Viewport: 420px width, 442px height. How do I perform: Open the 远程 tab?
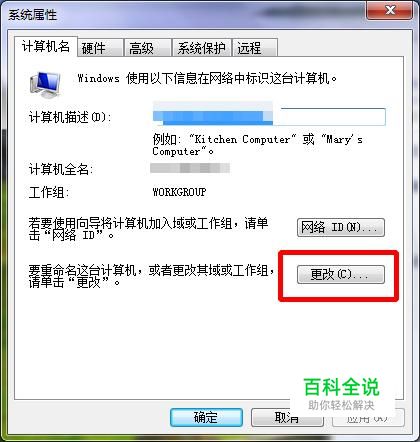(x=255, y=48)
